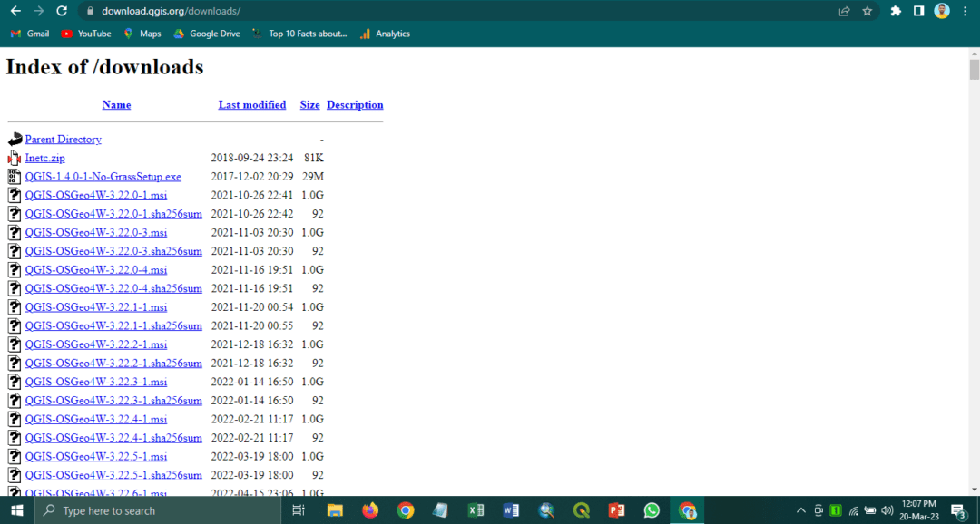Open Google Drive from the bookmarks bar
This screenshot has width=980, height=524.
[206, 34]
